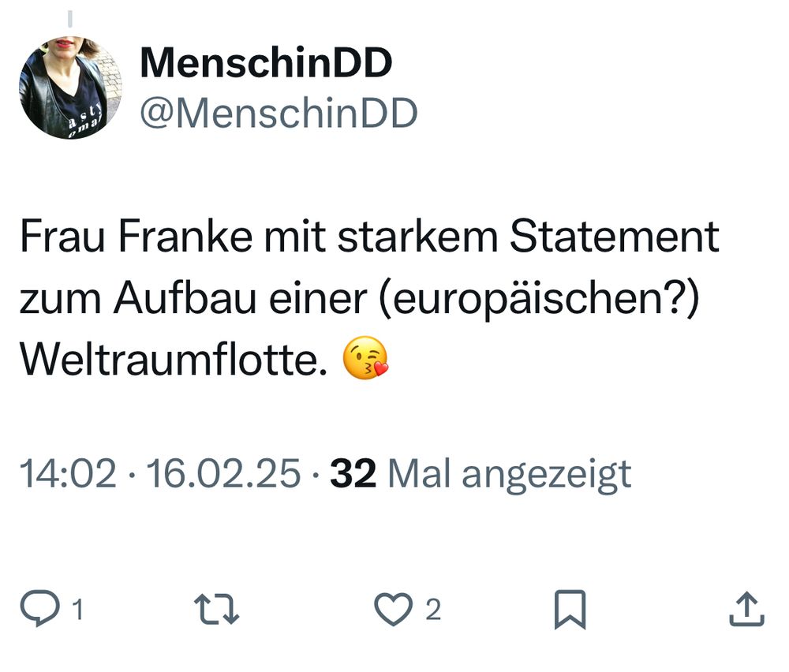Click the like count showing 2
Screen dimensions: 789x672
pos(432,610)
